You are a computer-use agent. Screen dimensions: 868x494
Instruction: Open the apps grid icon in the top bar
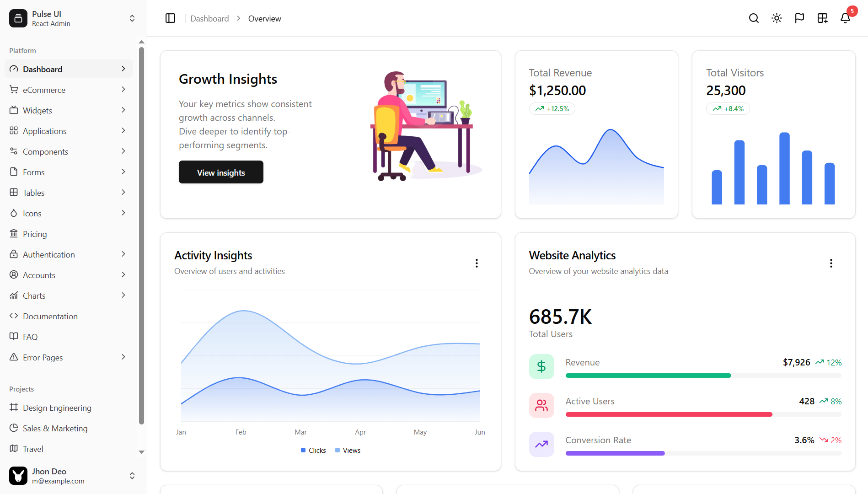pos(822,18)
